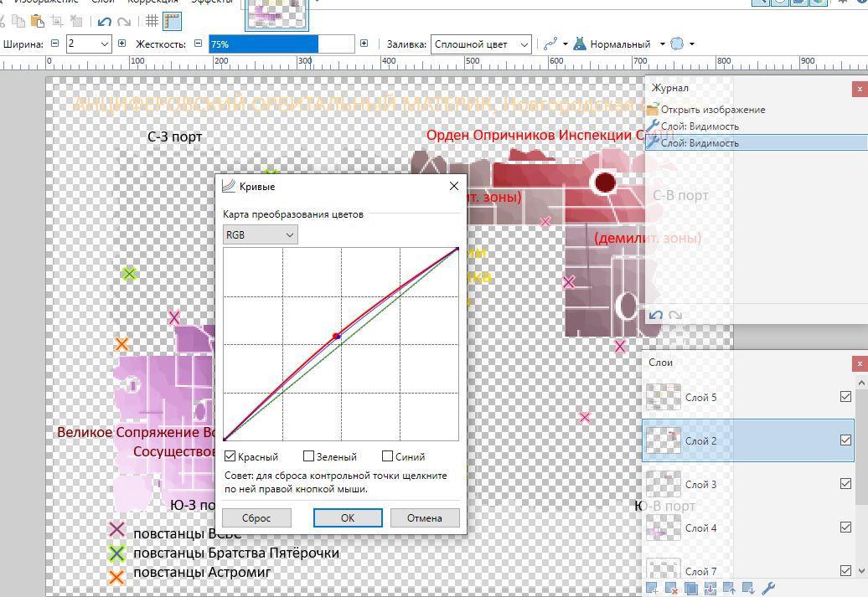
Task: Click the Сброс reset button
Action: (256, 517)
